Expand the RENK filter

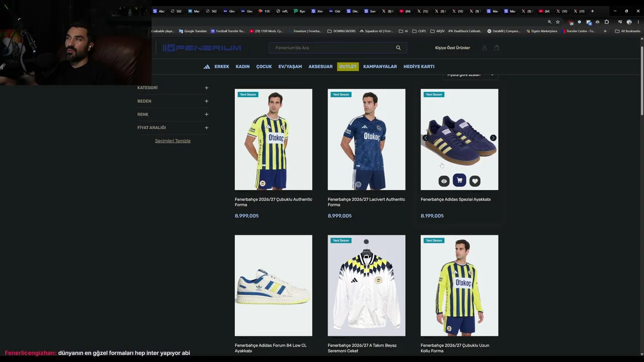(173, 115)
